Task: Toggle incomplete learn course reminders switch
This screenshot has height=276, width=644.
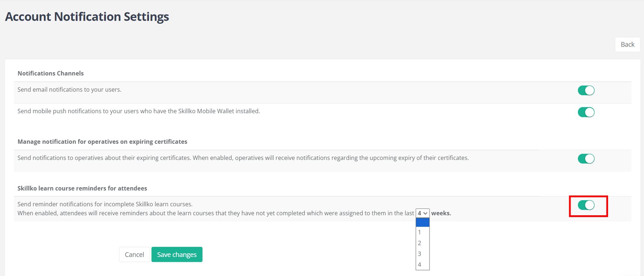Action: [586, 205]
